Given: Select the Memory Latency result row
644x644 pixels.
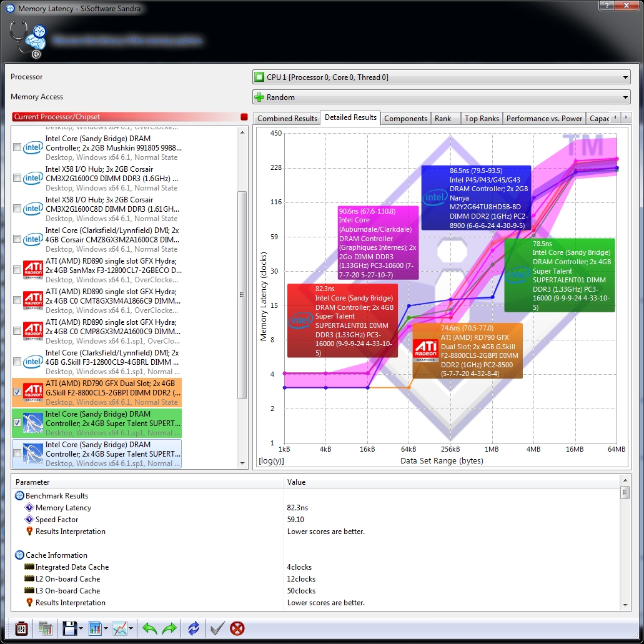Looking at the screenshot, I should coord(63,508).
